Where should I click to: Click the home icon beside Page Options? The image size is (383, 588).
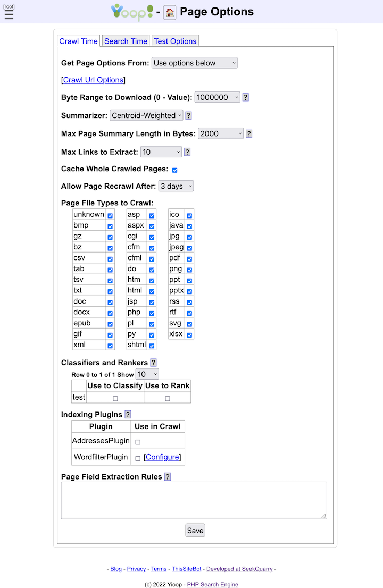(x=170, y=13)
